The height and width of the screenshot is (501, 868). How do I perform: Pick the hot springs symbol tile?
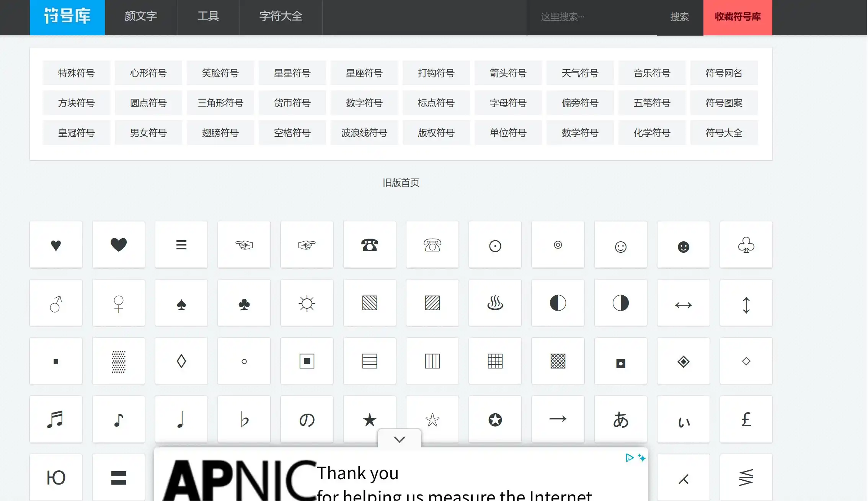point(495,303)
